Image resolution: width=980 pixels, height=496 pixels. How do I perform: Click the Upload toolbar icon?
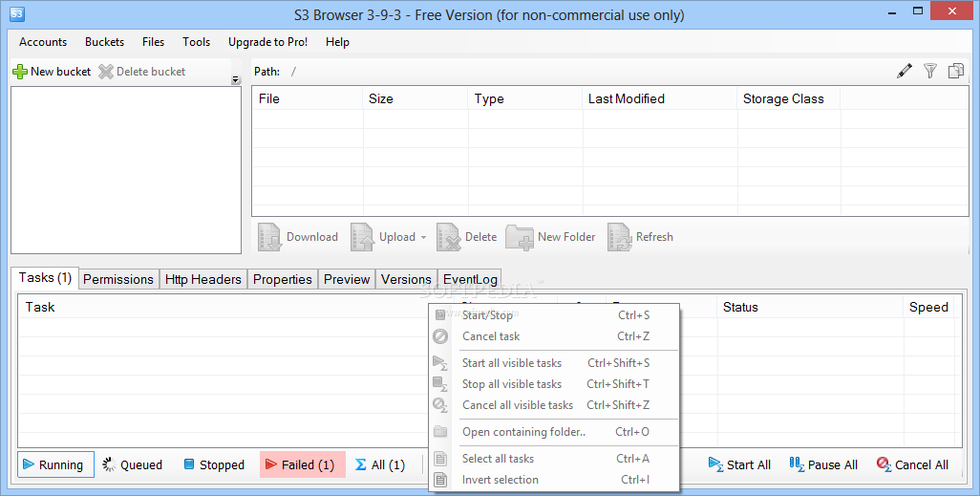[363, 237]
